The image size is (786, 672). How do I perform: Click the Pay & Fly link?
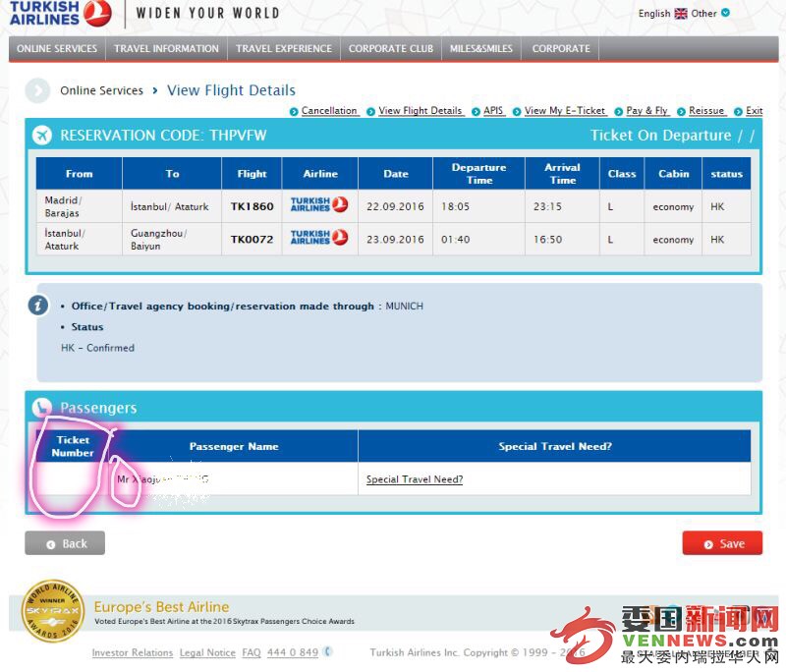click(x=646, y=111)
